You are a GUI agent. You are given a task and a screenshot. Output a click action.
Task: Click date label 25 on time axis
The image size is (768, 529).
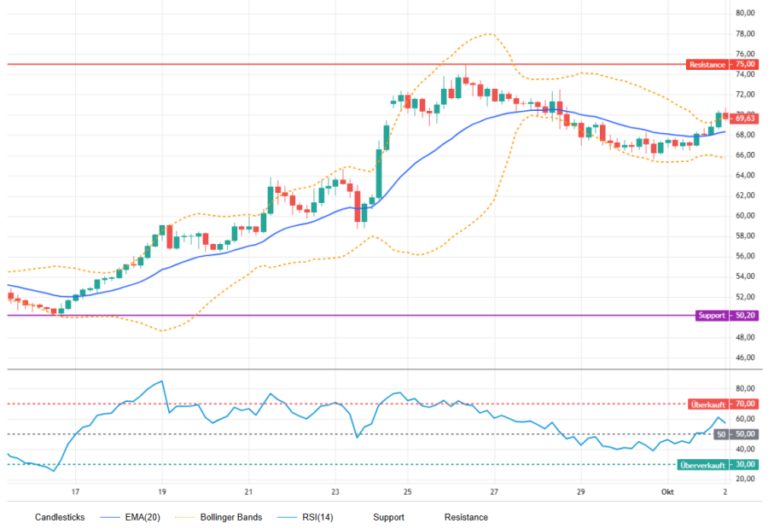click(x=408, y=492)
